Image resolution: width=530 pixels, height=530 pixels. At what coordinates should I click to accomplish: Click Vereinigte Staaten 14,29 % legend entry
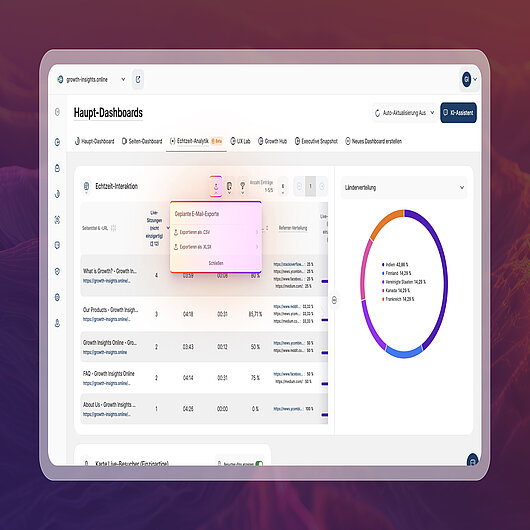tap(404, 282)
